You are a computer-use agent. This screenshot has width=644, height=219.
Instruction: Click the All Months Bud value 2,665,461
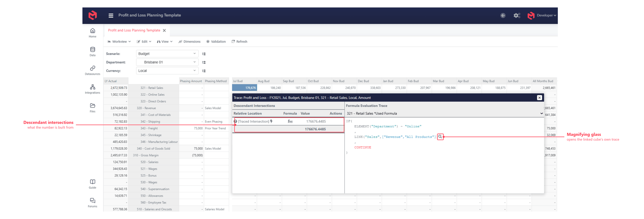click(x=544, y=88)
